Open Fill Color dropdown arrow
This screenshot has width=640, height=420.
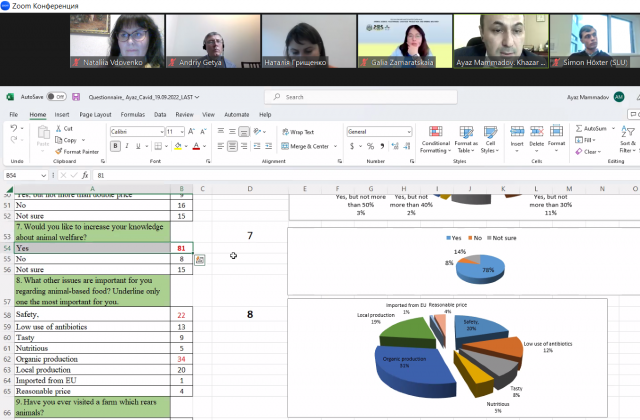(186, 146)
